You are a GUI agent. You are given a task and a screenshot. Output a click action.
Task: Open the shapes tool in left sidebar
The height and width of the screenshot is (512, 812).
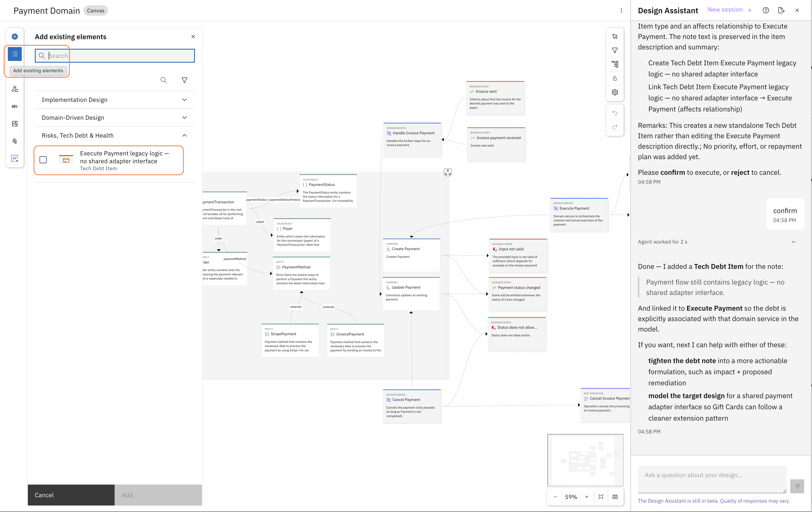tap(15, 89)
